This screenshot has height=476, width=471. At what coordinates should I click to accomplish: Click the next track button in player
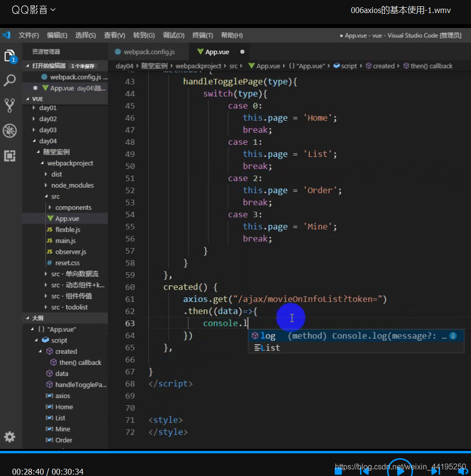pyautogui.click(x=436, y=472)
